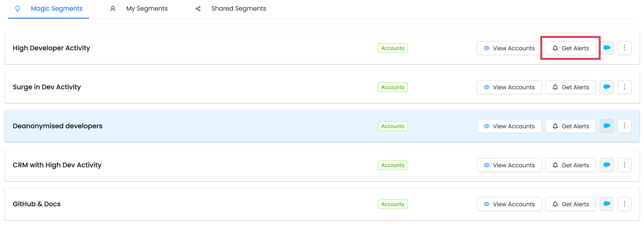Open more options menu for High Developer Activity
This screenshot has width=644, height=226.
coord(624,48)
